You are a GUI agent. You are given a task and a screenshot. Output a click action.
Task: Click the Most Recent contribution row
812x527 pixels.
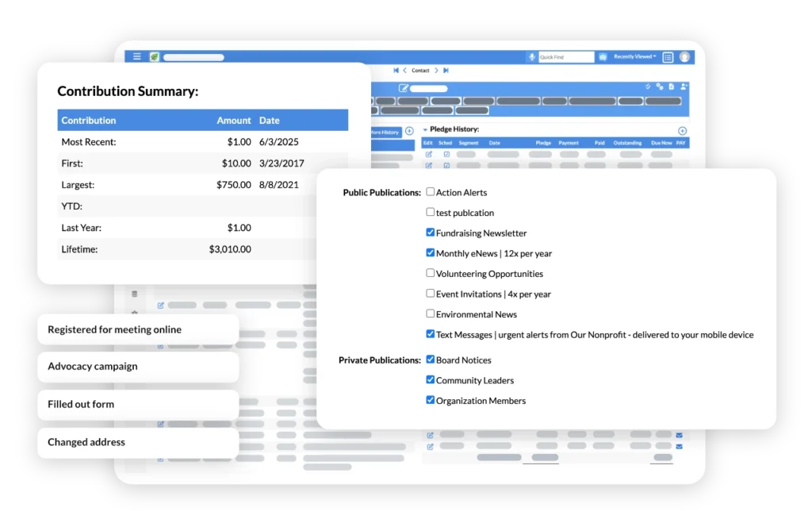(202, 142)
